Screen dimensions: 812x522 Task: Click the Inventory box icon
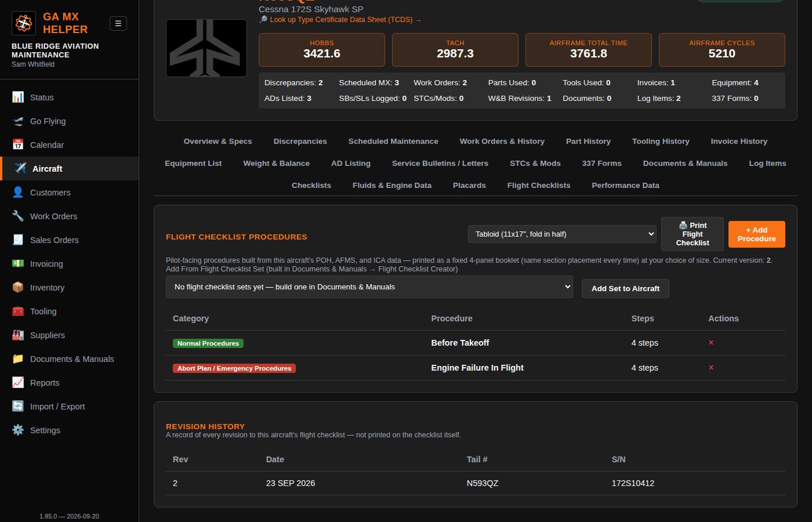pyautogui.click(x=18, y=288)
